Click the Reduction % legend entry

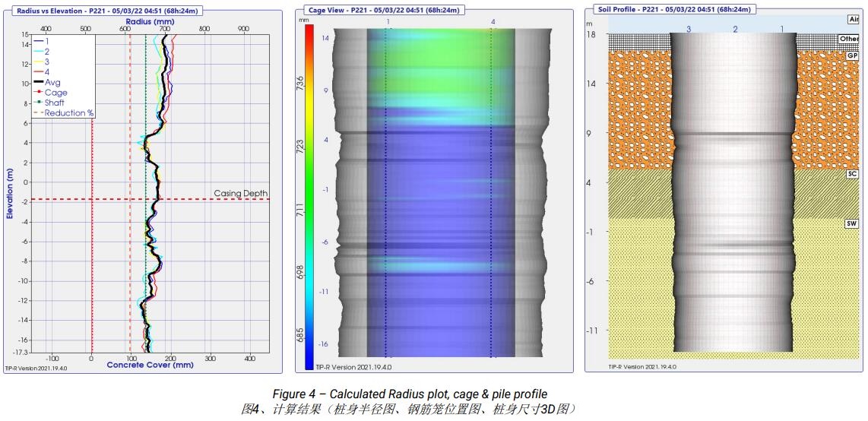[68, 113]
